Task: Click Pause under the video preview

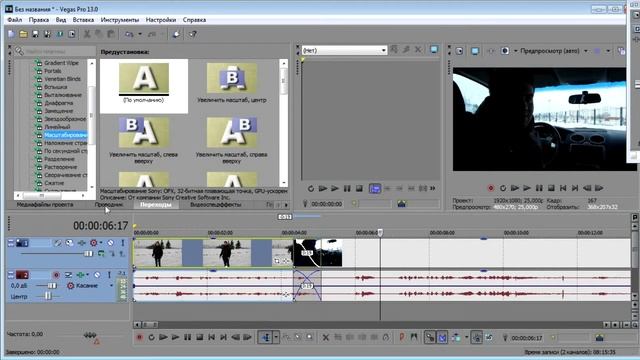Action: coord(539,188)
